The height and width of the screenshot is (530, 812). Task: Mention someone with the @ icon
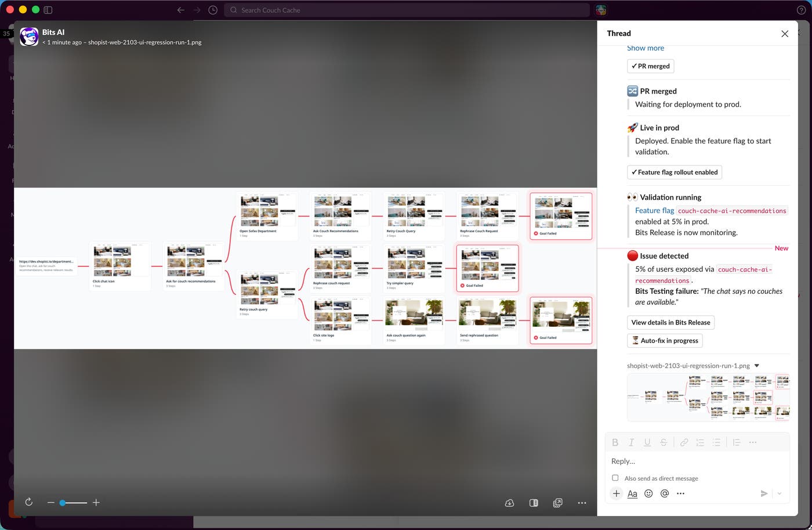point(665,493)
